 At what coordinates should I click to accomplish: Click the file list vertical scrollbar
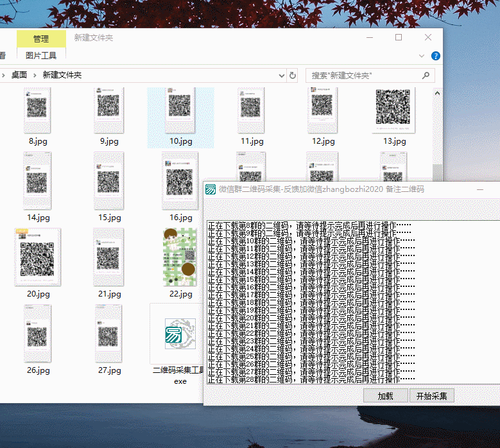436,173
